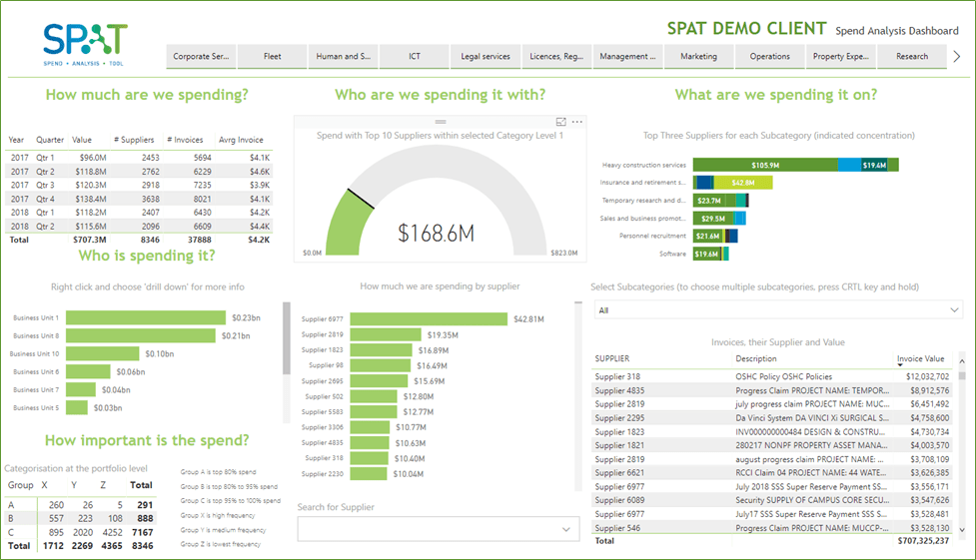Click the Supplier 6977 spending bar
This screenshot has height=560, width=976.
[429, 318]
